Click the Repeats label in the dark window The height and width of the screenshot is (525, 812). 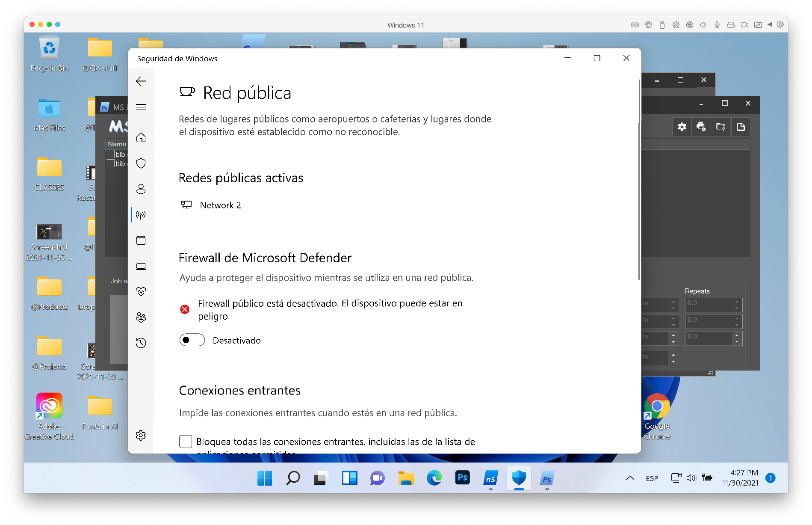tap(697, 291)
